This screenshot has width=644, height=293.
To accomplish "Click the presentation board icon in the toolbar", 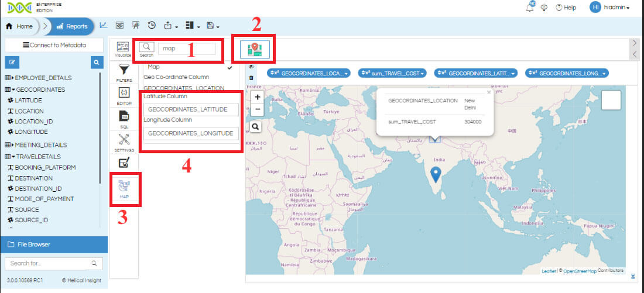I will point(136,26).
